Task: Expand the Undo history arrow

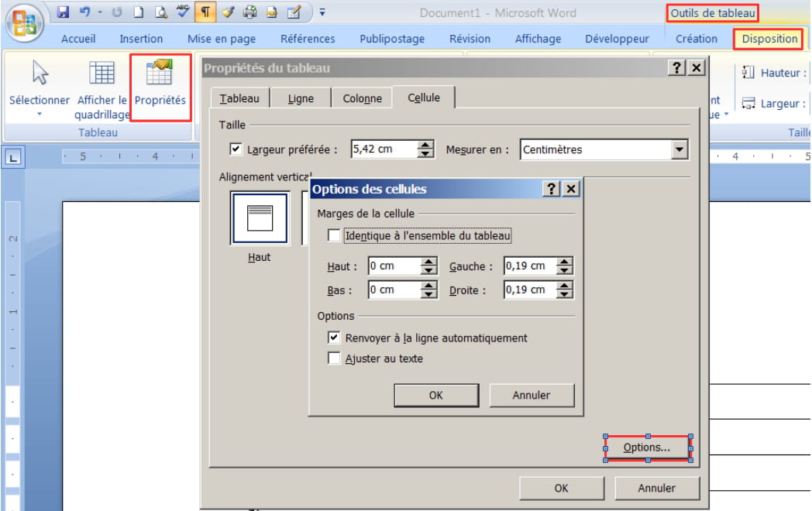Action: [100, 12]
